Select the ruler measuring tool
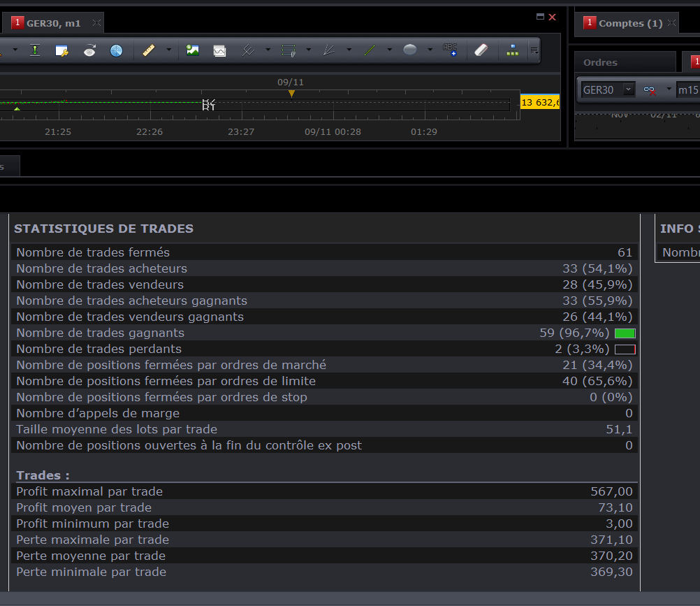Viewport: 700px width, 606px height. [149, 50]
